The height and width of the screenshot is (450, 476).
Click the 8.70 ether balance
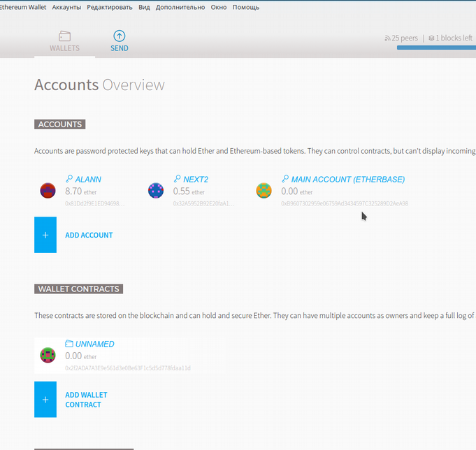tap(81, 191)
